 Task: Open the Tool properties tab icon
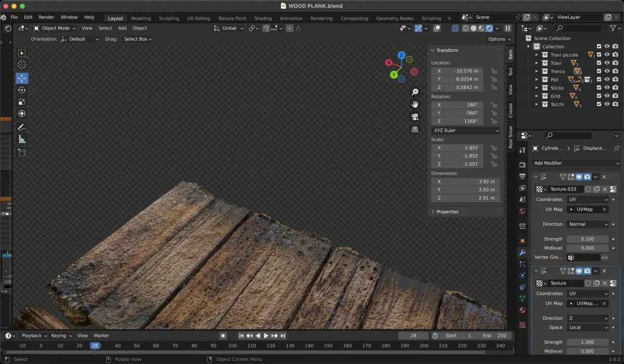pyautogui.click(x=523, y=149)
